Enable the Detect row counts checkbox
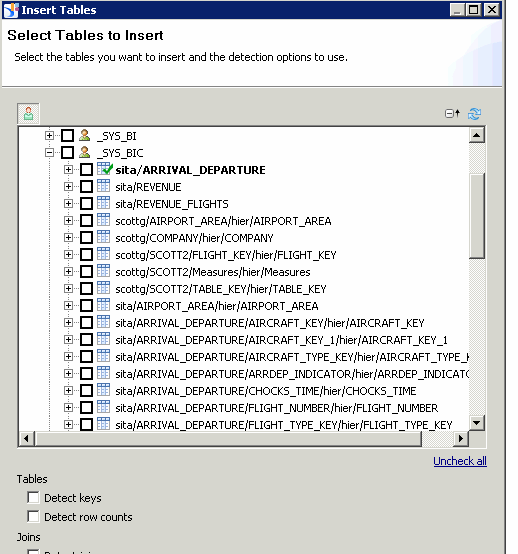This screenshot has height=554, width=518. tap(33, 516)
